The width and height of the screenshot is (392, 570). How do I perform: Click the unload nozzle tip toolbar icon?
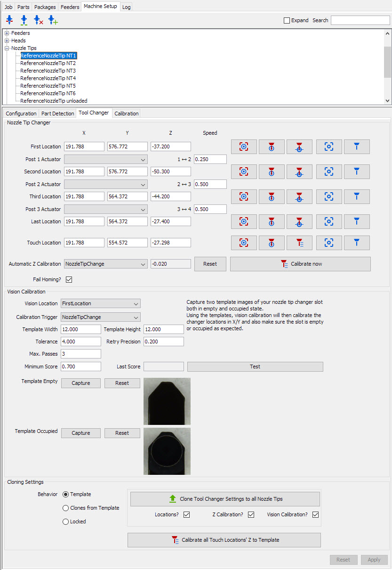coord(9,20)
